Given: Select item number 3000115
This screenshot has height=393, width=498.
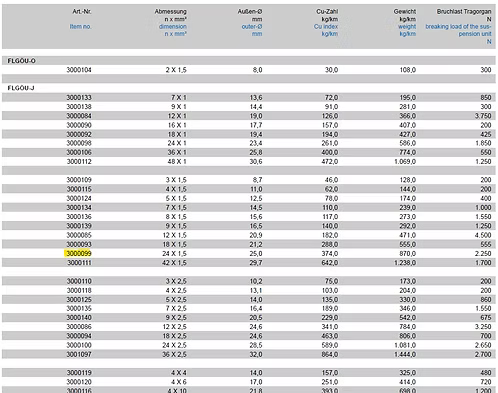Looking at the screenshot, I should click(79, 189).
